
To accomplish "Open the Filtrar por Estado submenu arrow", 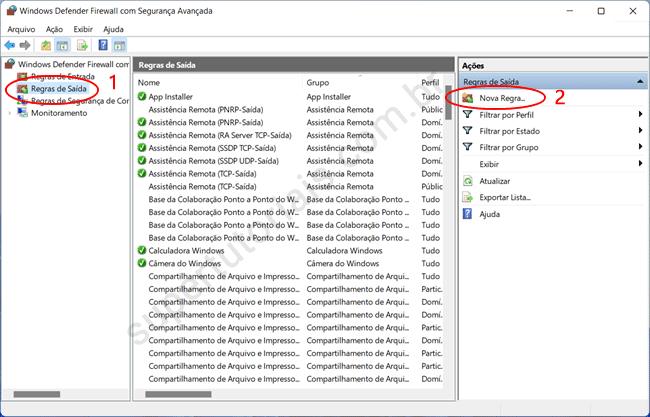I will pyautogui.click(x=639, y=131).
